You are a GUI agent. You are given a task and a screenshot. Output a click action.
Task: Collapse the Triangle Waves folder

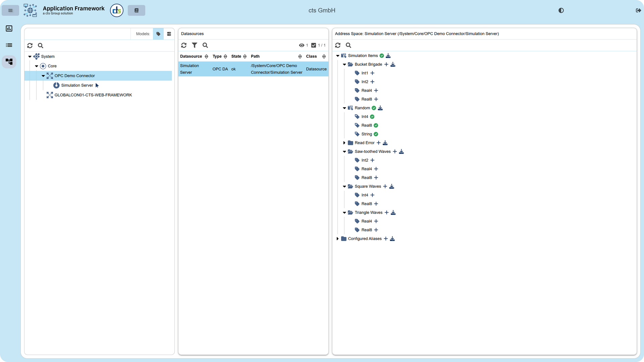pos(344,213)
